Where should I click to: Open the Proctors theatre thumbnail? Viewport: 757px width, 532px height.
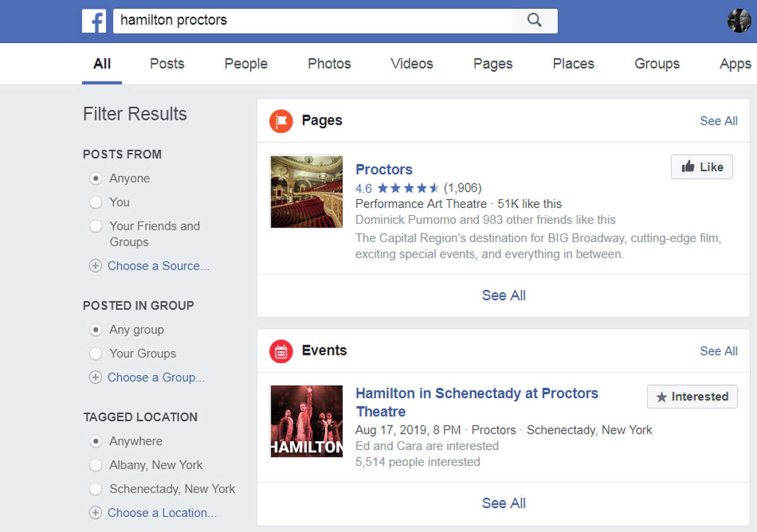click(x=307, y=192)
